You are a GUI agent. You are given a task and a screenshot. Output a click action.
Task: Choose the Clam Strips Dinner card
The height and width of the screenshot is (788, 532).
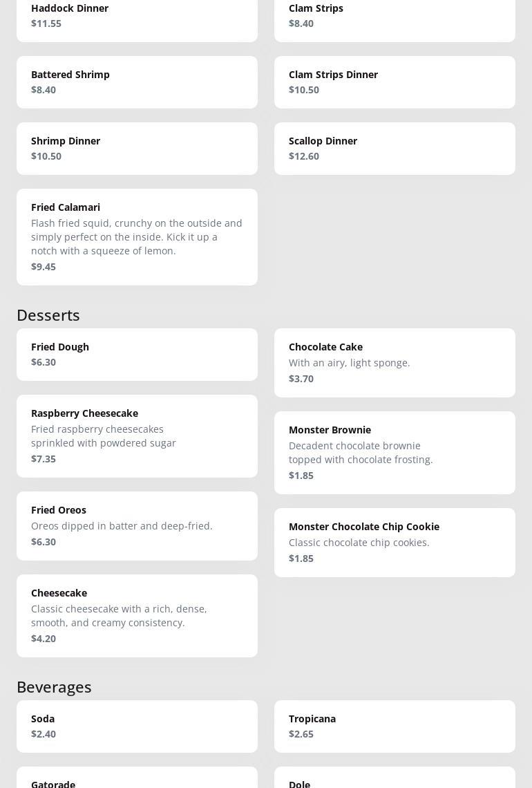click(x=395, y=82)
